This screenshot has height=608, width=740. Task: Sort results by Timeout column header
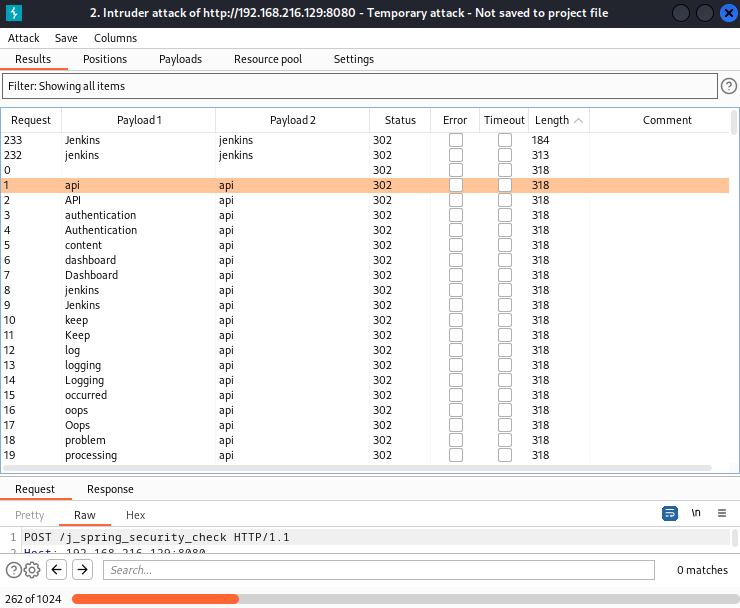click(504, 120)
